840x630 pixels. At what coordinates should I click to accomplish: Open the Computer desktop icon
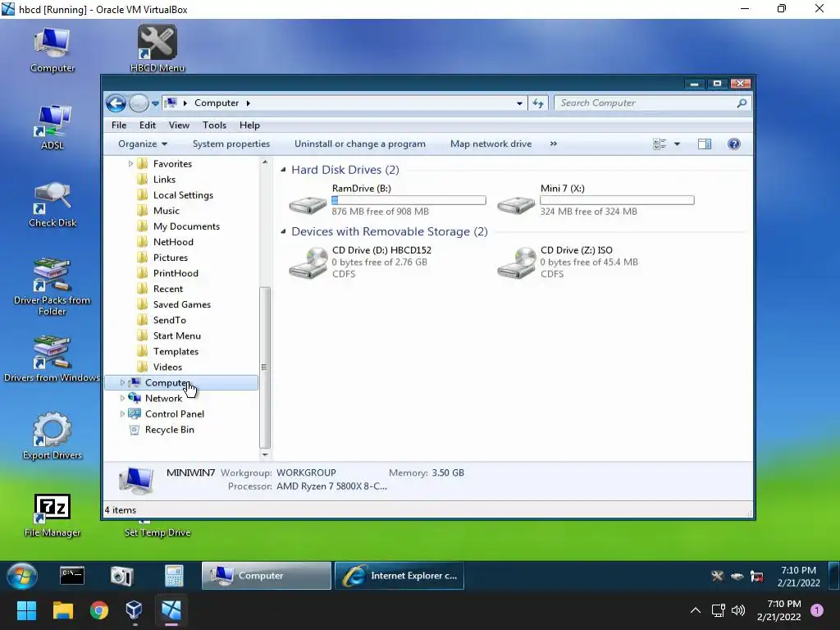pos(52,50)
